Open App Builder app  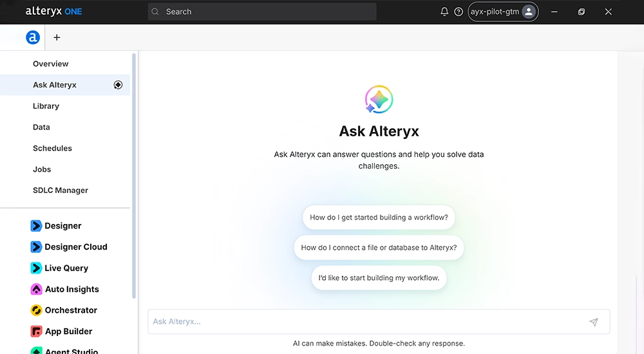(x=61, y=331)
